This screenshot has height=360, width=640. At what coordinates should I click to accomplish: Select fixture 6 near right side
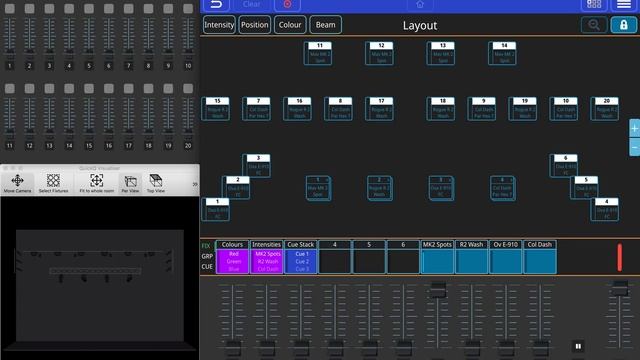[564, 165]
